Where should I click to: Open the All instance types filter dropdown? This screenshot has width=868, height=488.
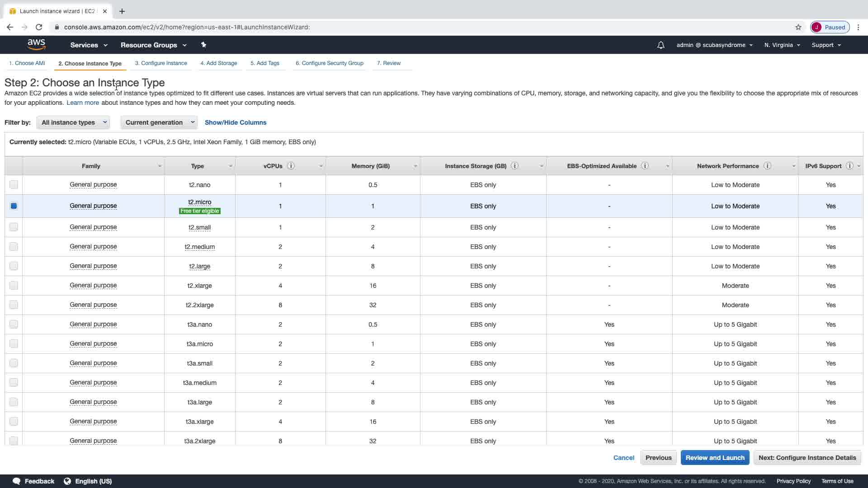tap(73, 122)
